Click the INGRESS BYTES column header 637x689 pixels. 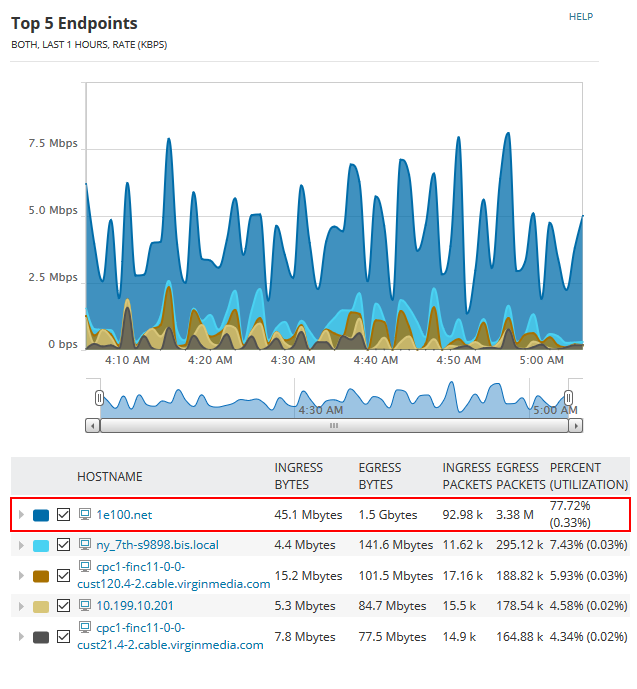point(298,476)
